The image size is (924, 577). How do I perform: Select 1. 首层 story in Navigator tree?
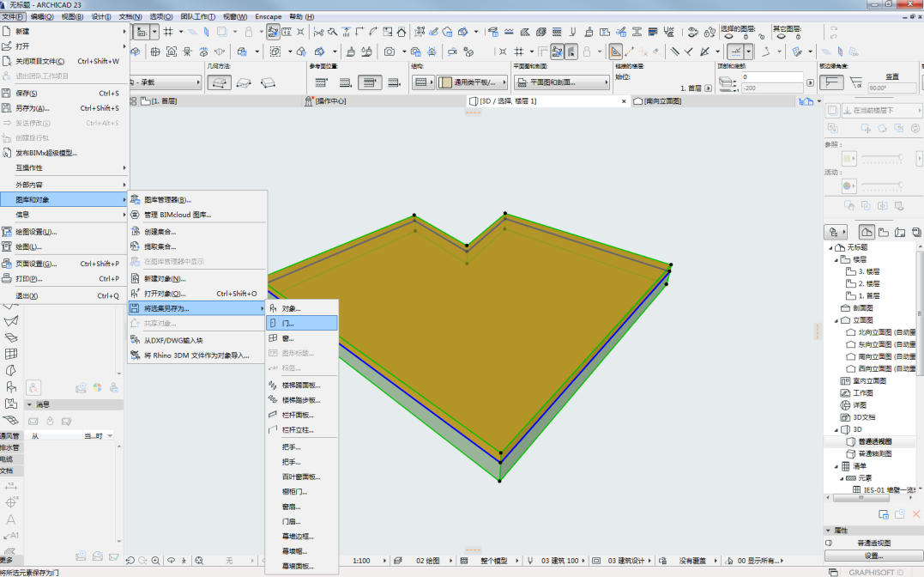[868, 296]
